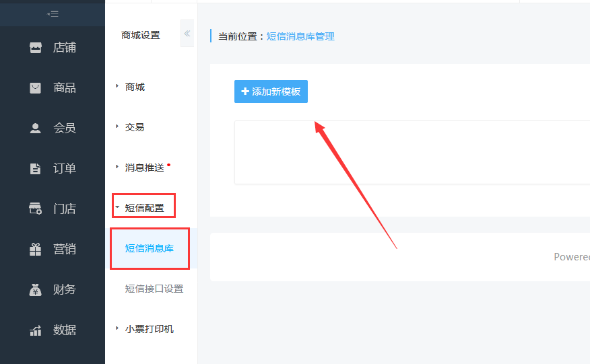Click the marketing (营销) gift icon
590x364 pixels.
click(36, 250)
